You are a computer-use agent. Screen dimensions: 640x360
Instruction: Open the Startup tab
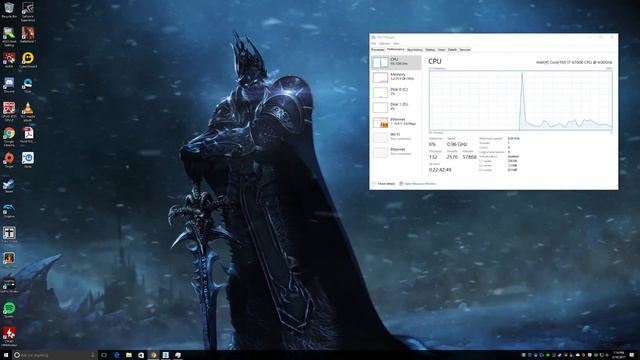pos(430,50)
